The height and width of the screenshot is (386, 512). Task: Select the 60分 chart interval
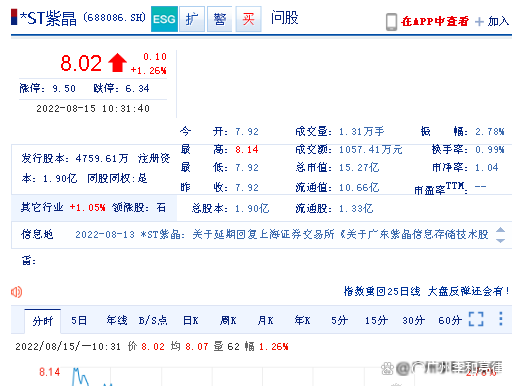[450, 321]
